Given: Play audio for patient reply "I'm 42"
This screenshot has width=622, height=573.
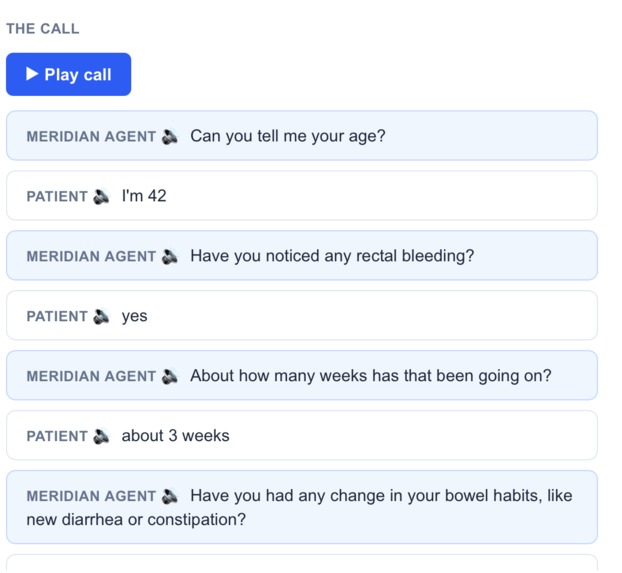Looking at the screenshot, I should [x=101, y=196].
